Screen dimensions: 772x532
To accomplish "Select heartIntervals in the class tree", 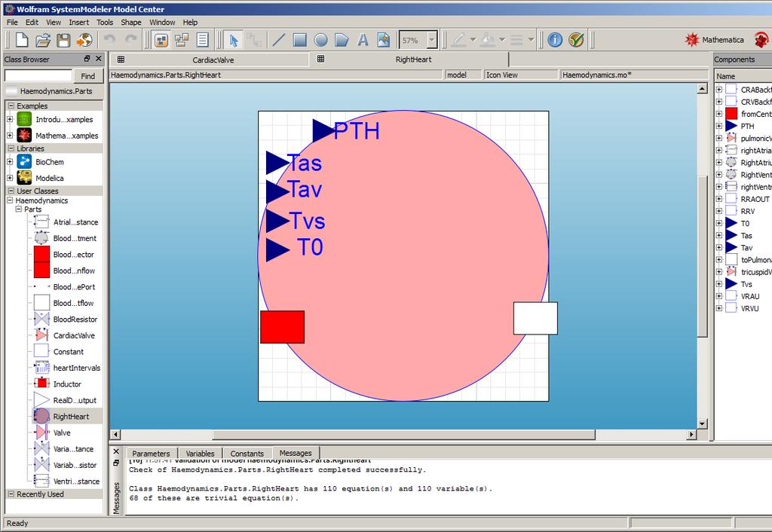I will pyautogui.click(x=77, y=368).
